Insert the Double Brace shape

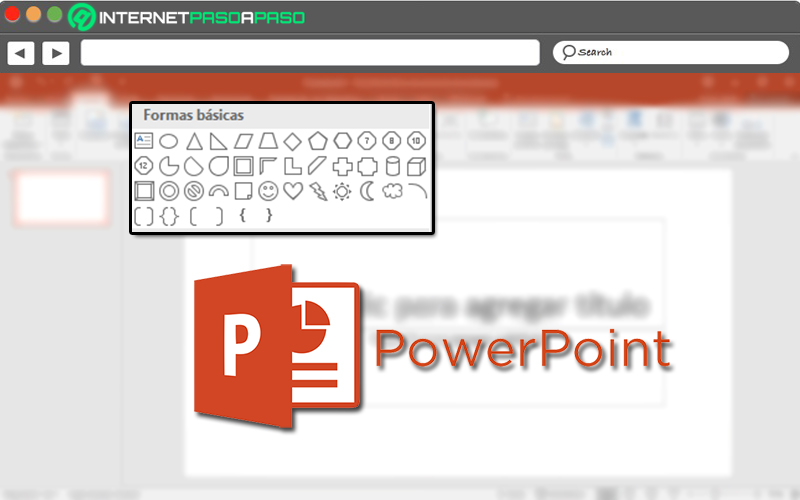[x=169, y=216]
